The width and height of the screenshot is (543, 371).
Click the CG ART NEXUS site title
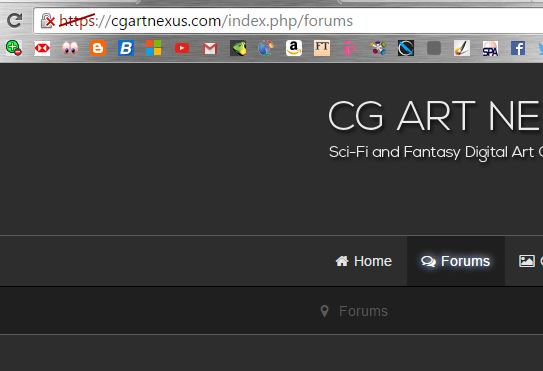(435, 116)
